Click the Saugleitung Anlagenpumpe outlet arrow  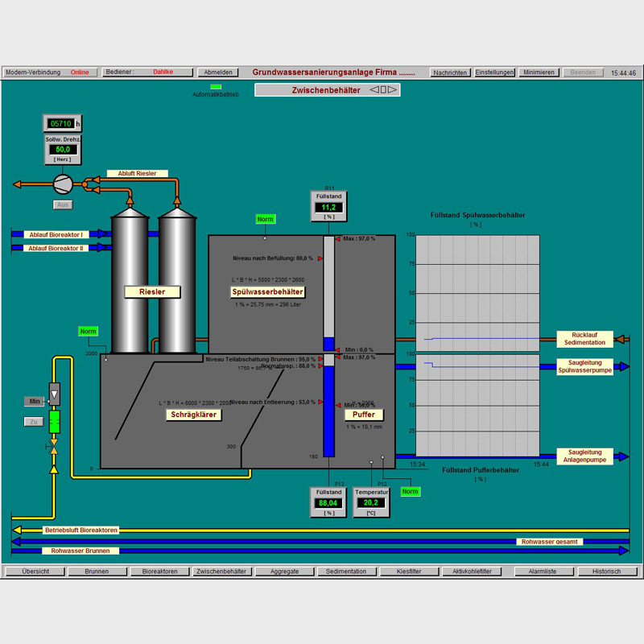tap(625, 456)
